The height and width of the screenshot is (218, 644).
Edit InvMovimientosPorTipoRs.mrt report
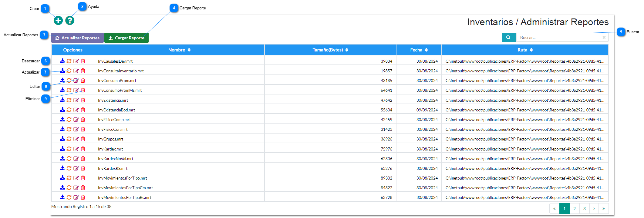(76, 197)
